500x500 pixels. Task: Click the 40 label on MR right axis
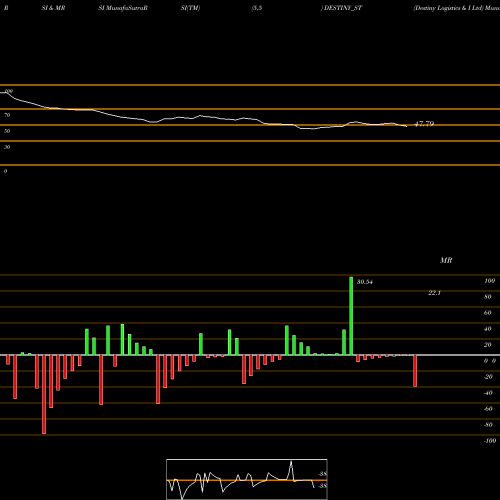488,329
